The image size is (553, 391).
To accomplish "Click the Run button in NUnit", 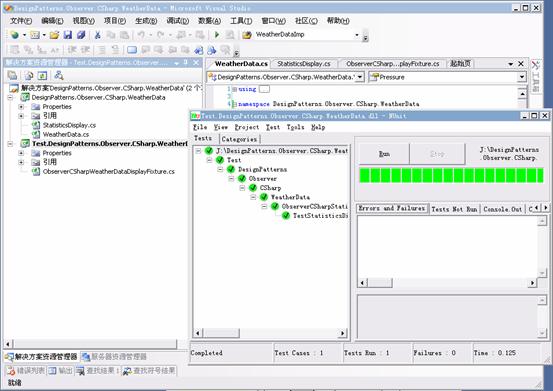I will [x=384, y=154].
